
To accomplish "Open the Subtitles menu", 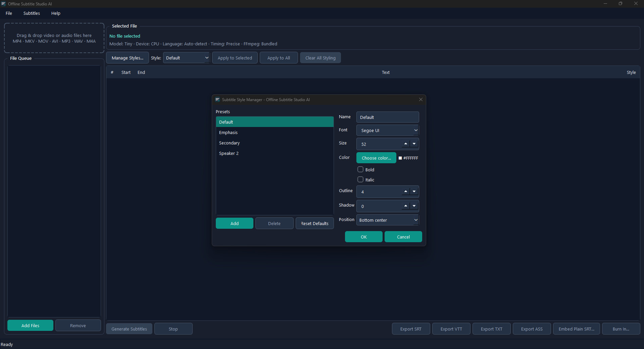I will coord(32,13).
